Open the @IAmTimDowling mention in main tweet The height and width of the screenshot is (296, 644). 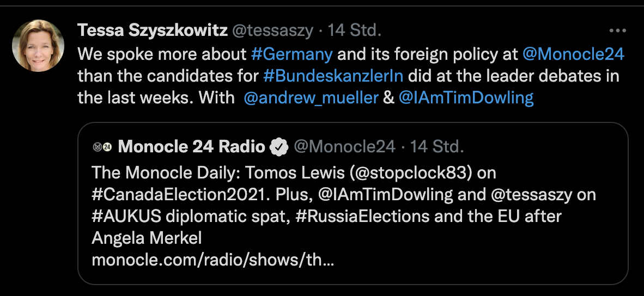coord(466,98)
